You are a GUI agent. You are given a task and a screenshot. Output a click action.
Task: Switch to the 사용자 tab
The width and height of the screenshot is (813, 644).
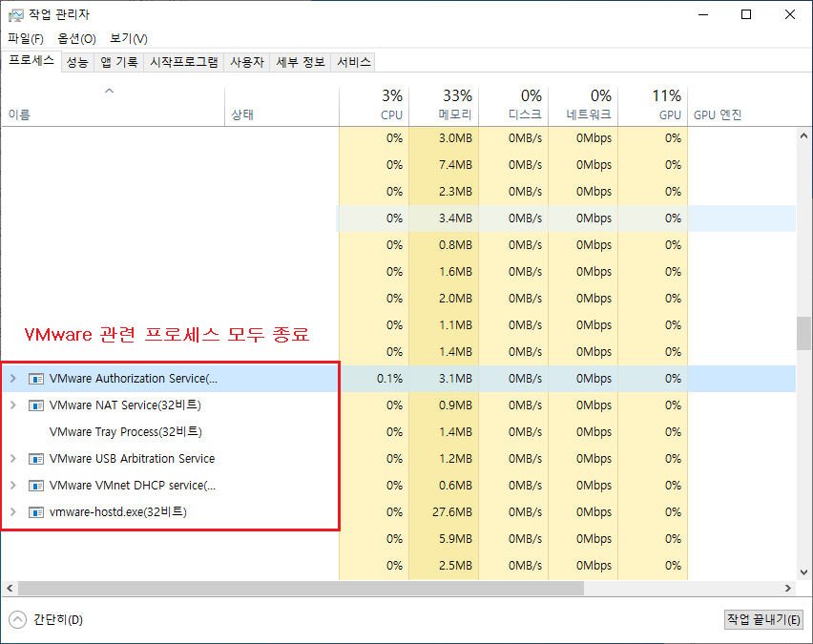click(x=247, y=62)
